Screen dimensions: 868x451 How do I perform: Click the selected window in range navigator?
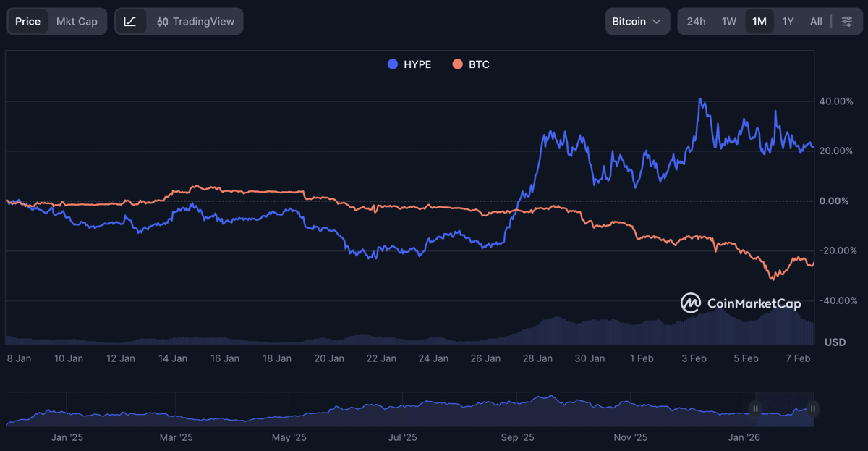pyautogui.click(x=784, y=409)
